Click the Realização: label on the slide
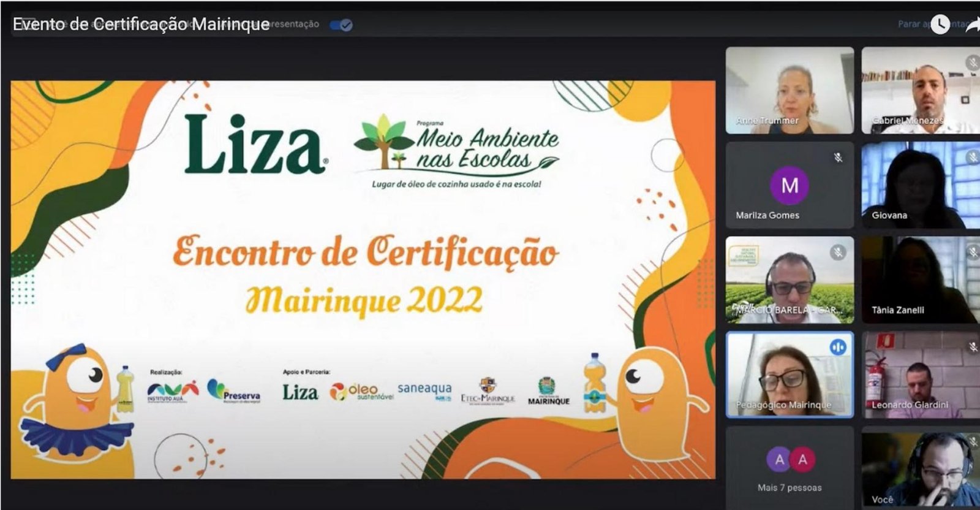 pos(166,372)
